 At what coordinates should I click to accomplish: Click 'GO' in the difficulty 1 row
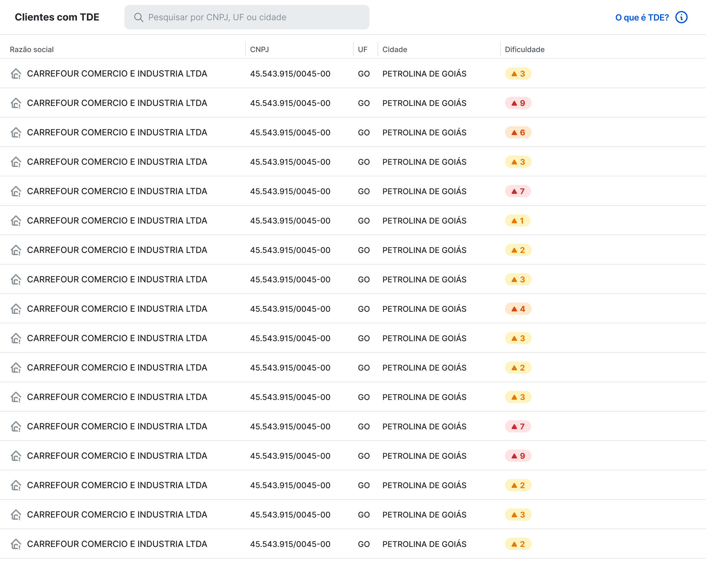[x=364, y=221]
